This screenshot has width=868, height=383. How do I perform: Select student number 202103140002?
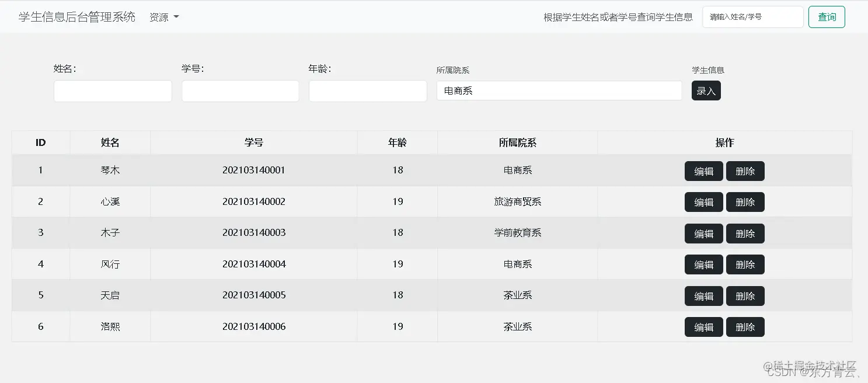[254, 201]
